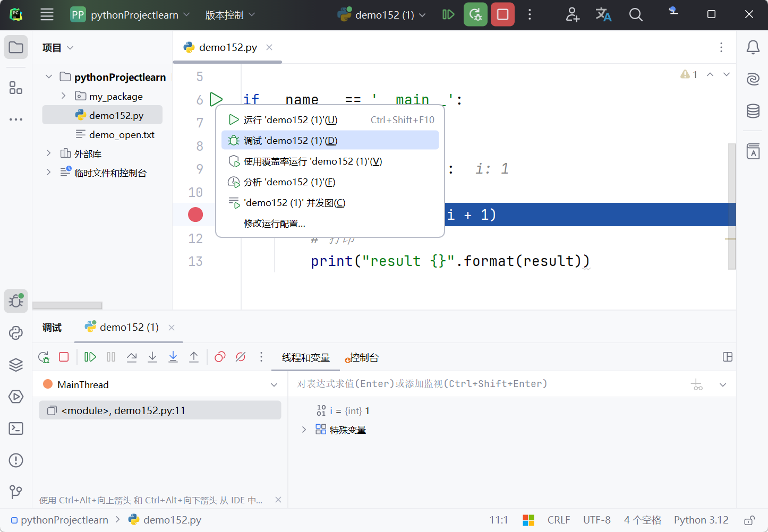Viewport: 768px width, 532px height.
Task: Click the green Rerun debug button in title bar
Action: tap(475, 15)
